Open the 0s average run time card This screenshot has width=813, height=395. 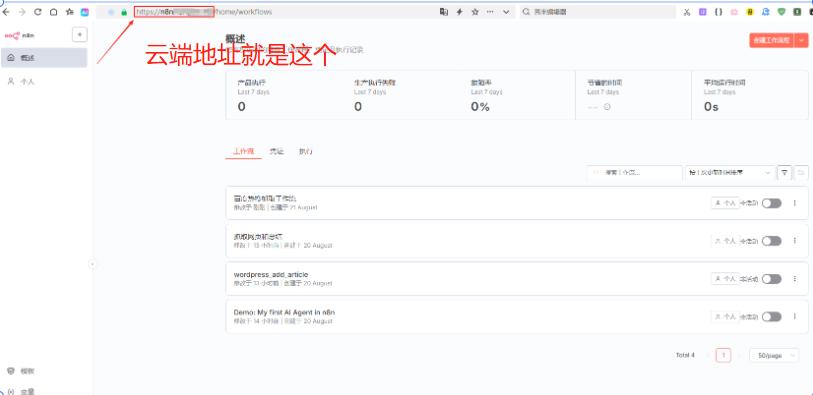tap(750, 95)
